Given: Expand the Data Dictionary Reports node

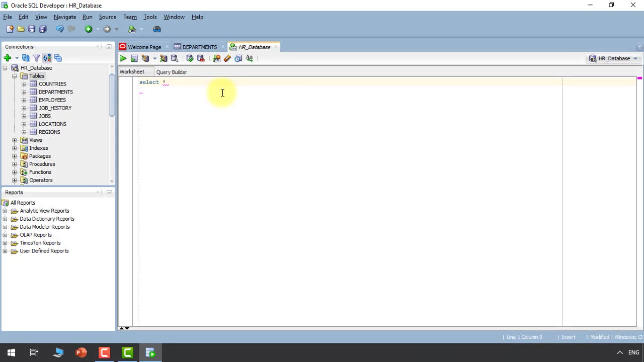Looking at the screenshot, I should (6, 219).
